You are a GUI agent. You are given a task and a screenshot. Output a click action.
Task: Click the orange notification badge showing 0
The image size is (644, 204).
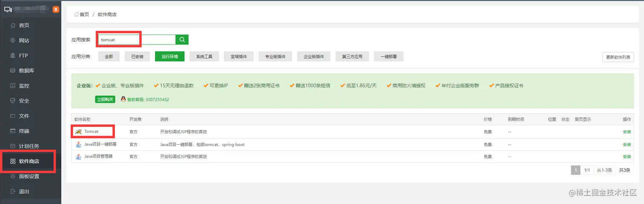(56, 9)
